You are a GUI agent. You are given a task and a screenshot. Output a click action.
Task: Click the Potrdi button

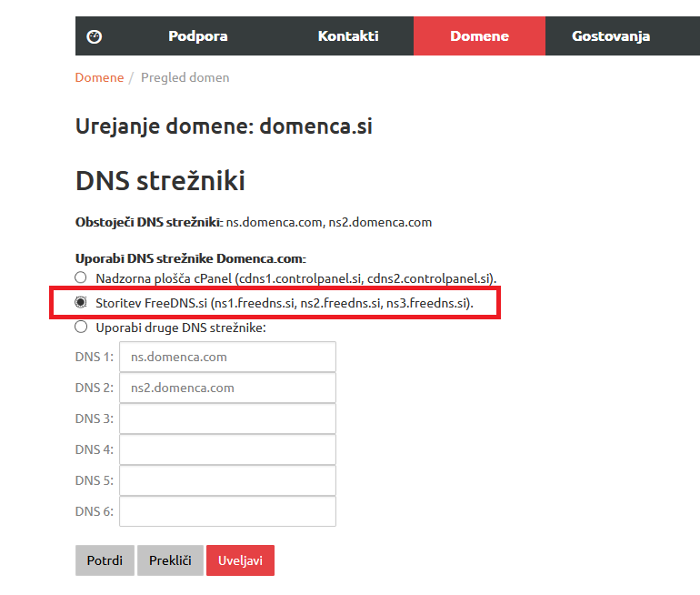pos(105,560)
